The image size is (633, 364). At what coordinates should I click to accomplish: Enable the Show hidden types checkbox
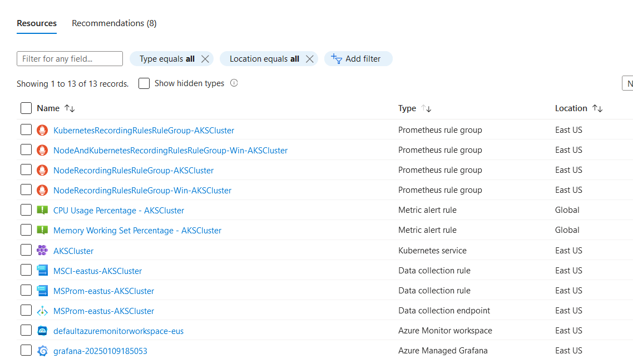click(x=144, y=83)
